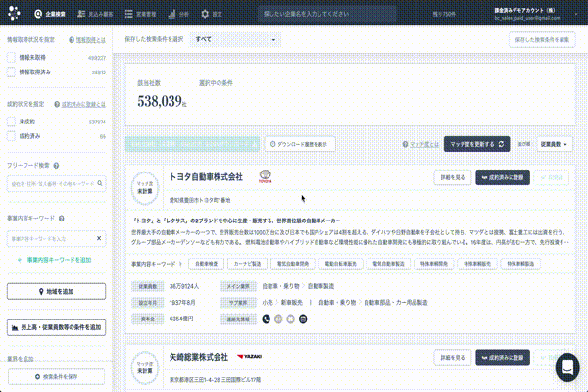Open the saved search conditions dropdown showing すべて
This screenshot has height=392, width=588.
235,39
